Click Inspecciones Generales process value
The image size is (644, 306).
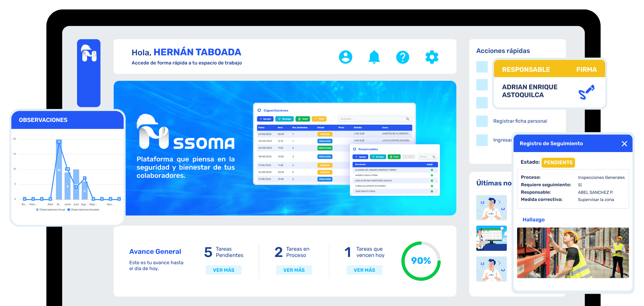[601, 178]
